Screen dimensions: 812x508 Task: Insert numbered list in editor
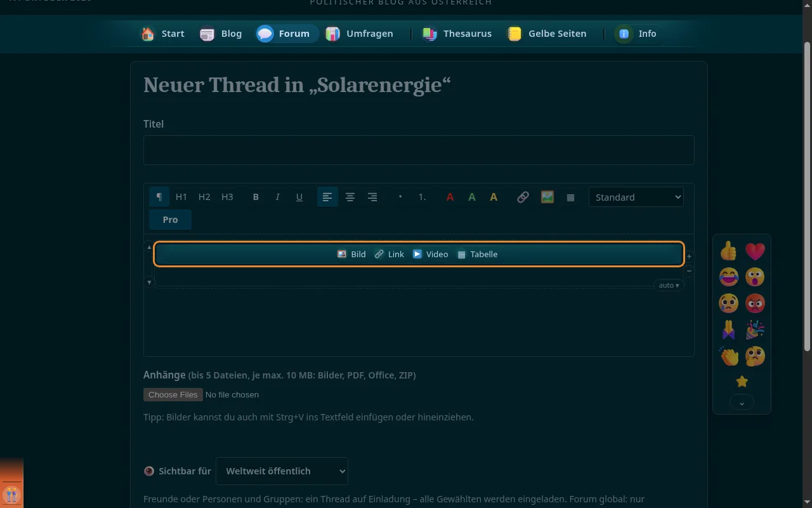[422, 197]
